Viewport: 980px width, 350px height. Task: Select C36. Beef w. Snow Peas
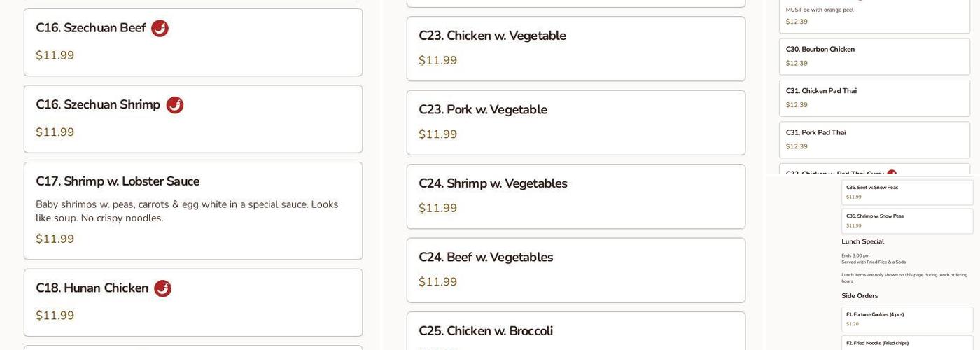[x=906, y=192]
